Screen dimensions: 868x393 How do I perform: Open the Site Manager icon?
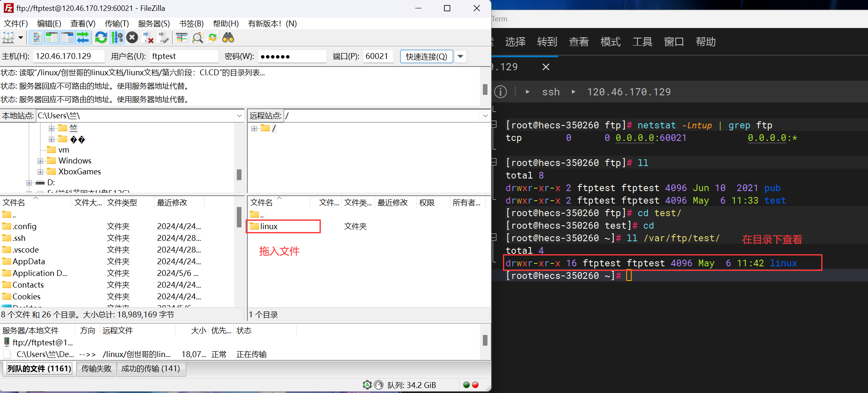click(x=8, y=38)
